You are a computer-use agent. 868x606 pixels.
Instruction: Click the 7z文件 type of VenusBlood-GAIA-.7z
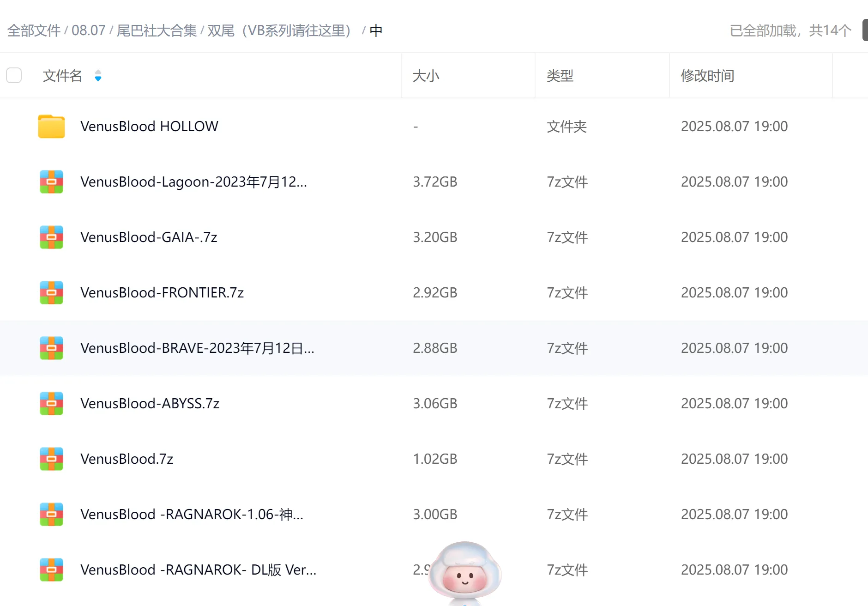pyautogui.click(x=567, y=237)
